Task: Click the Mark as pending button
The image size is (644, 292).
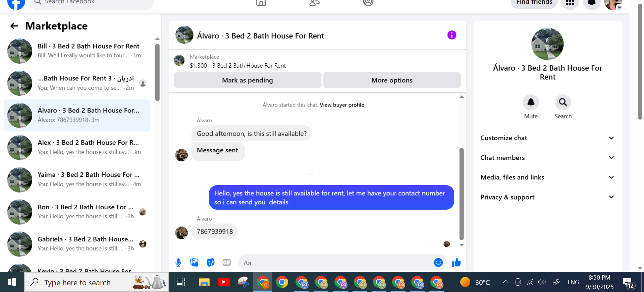Action: coord(248,80)
